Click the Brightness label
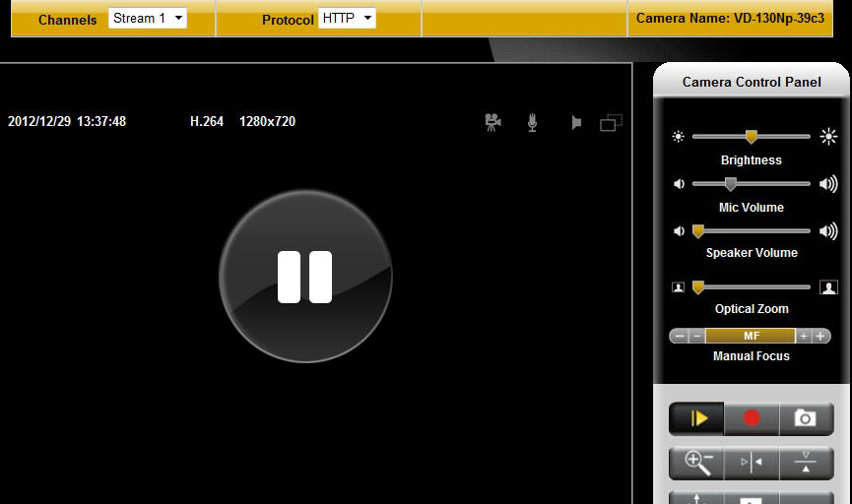The height and width of the screenshot is (504, 852). click(x=751, y=160)
